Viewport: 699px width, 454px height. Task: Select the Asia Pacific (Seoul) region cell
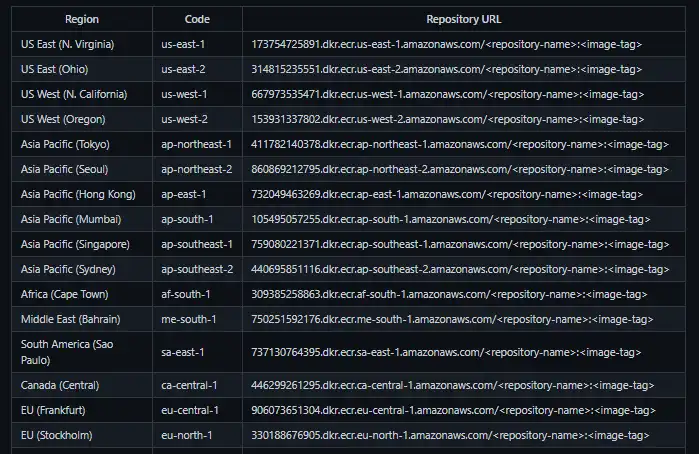tap(82, 169)
